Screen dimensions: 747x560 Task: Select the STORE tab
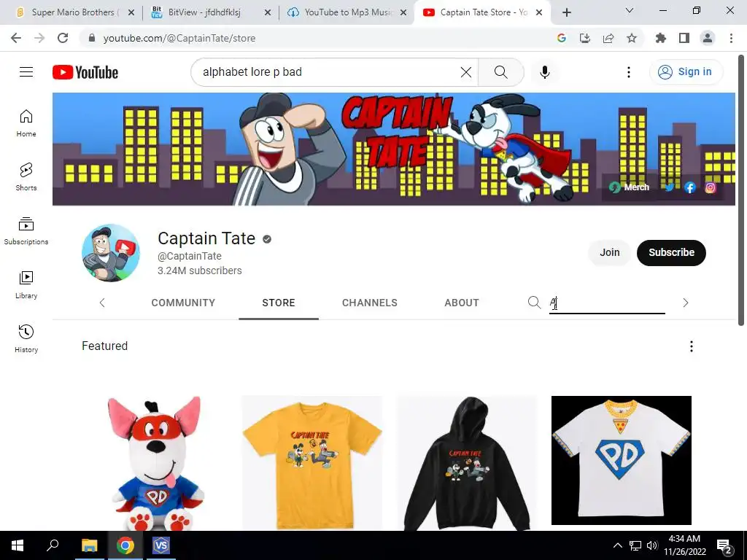click(x=279, y=303)
